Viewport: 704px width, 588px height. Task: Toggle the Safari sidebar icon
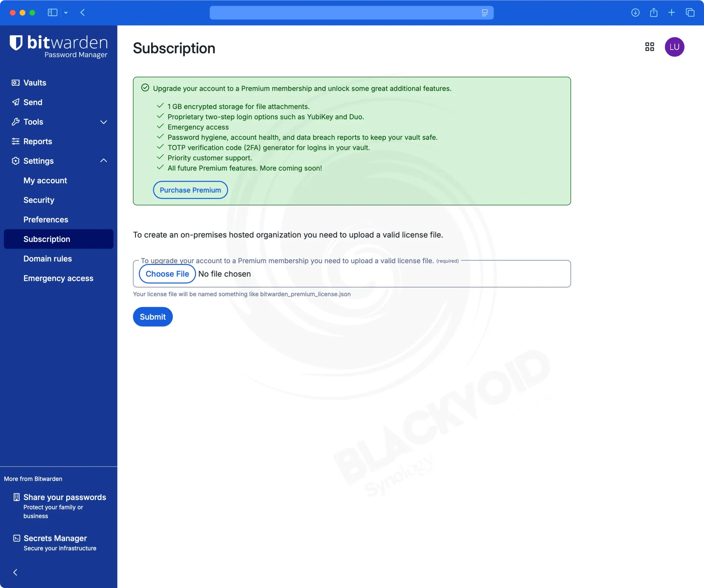52,13
